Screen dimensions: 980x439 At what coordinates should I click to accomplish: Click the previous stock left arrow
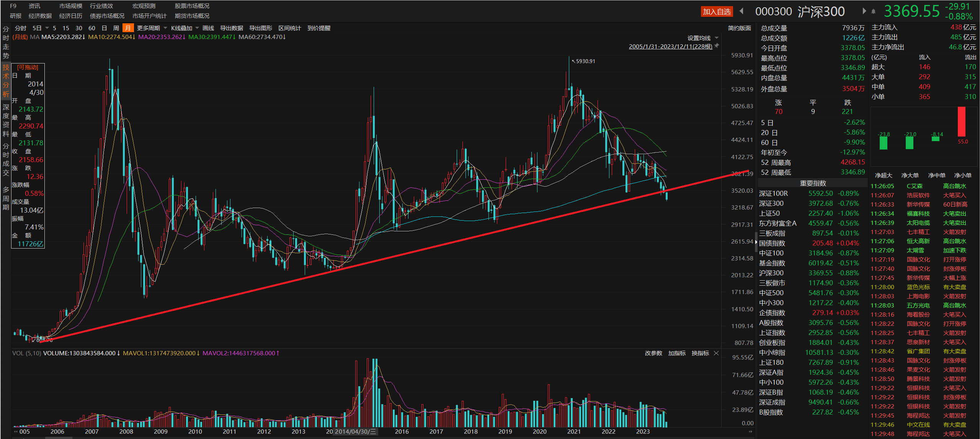742,11
